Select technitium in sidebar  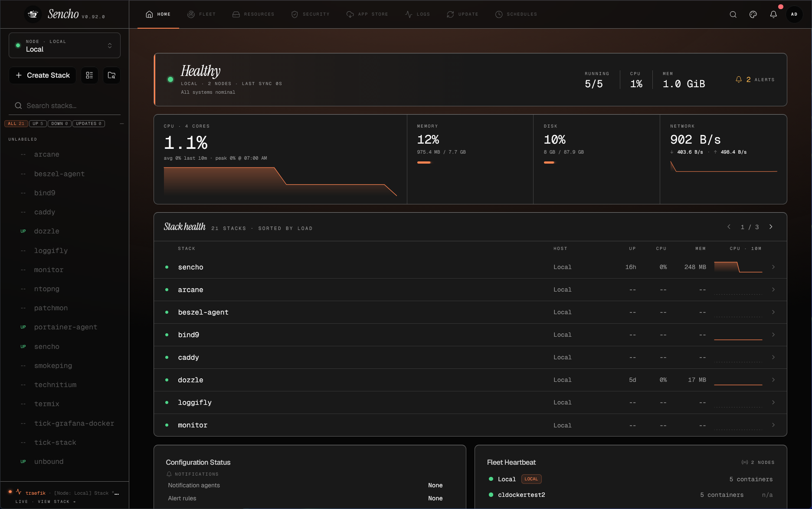[x=65, y=385]
